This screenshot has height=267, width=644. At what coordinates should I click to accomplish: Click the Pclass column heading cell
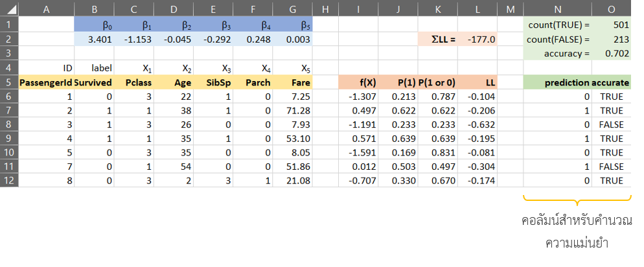click(138, 82)
